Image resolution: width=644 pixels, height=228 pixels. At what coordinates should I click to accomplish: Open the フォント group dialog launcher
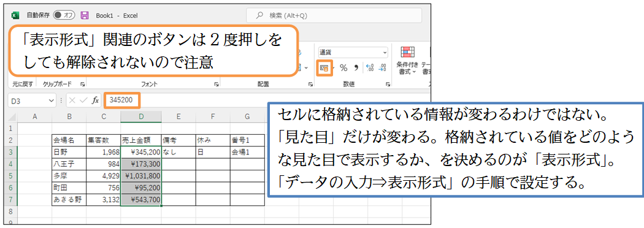pyautogui.click(x=216, y=84)
